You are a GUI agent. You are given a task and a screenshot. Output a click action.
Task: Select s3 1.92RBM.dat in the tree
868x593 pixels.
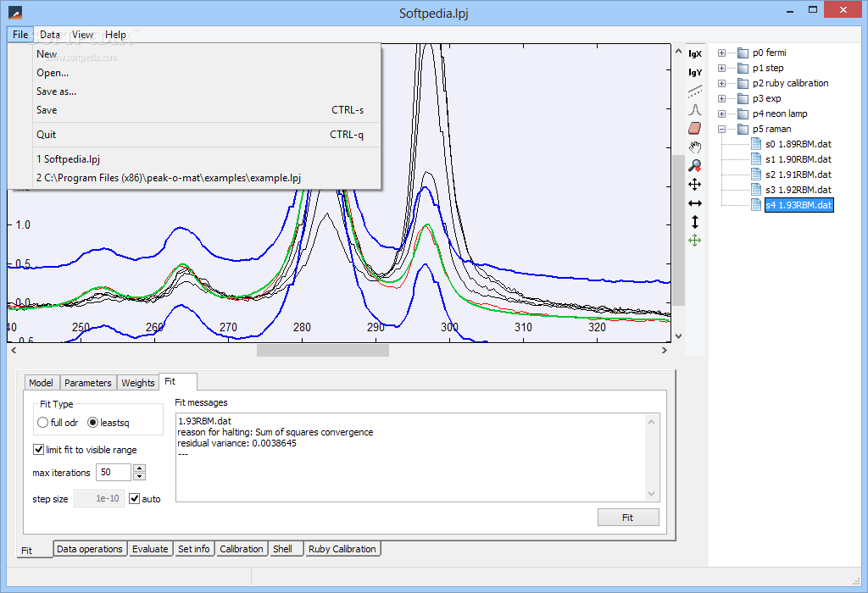coord(798,190)
